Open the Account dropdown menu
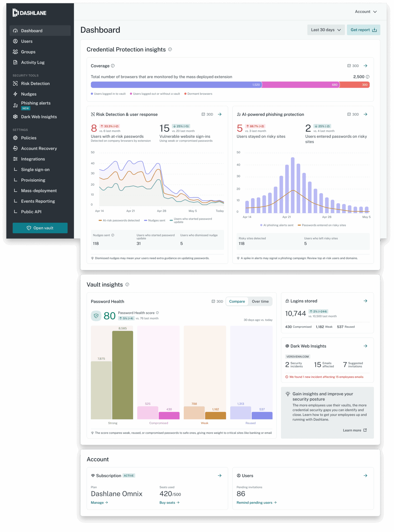 (x=366, y=12)
